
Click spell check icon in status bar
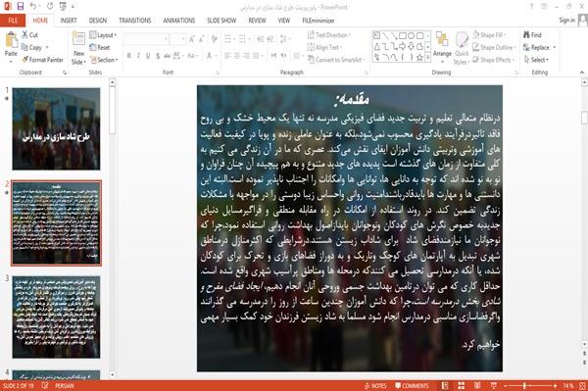45,386
